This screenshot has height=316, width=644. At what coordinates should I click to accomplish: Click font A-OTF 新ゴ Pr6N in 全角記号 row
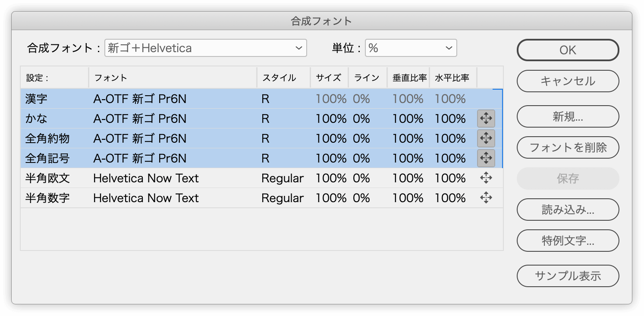[140, 158]
